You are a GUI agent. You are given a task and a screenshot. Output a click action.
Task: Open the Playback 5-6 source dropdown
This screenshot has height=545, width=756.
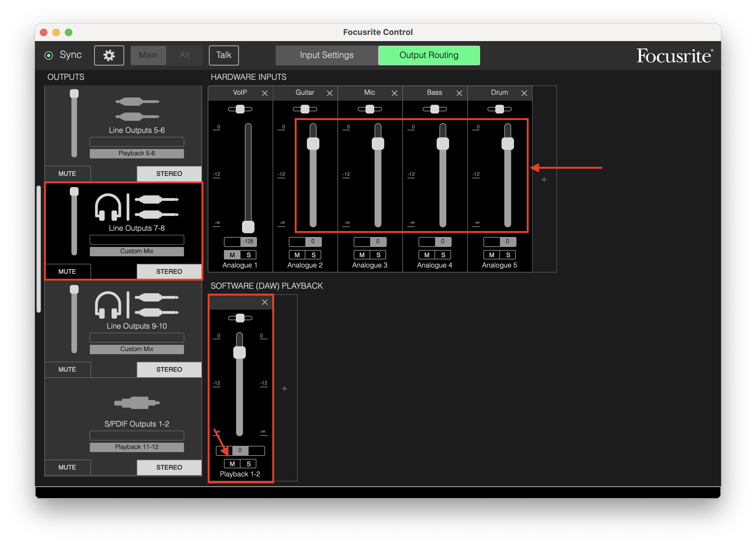(x=137, y=153)
